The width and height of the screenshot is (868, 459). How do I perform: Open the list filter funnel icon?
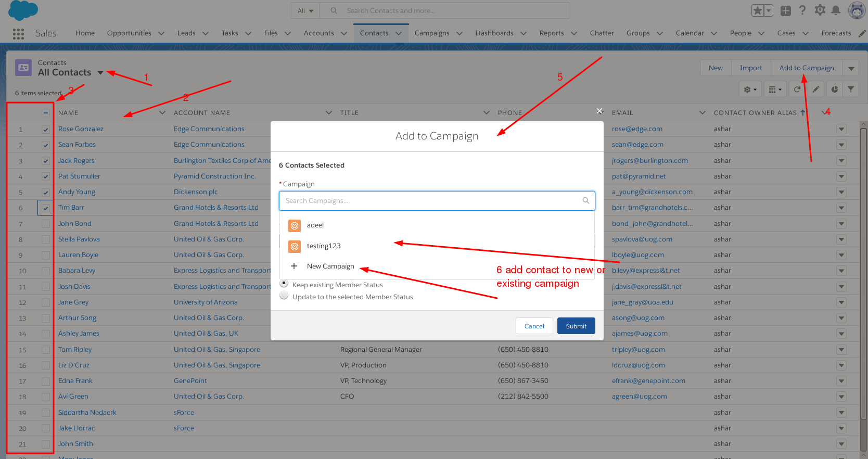click(x=851, y=90)
